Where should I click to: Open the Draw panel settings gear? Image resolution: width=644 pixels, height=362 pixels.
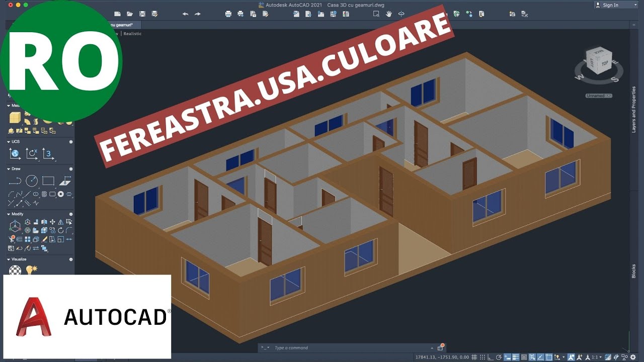[x=71, y=169]
